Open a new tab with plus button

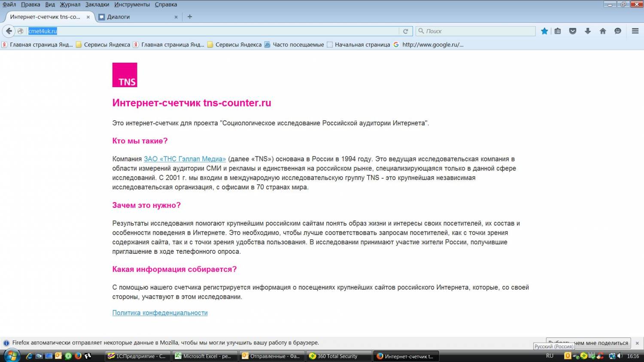click(x=190, y=17)
